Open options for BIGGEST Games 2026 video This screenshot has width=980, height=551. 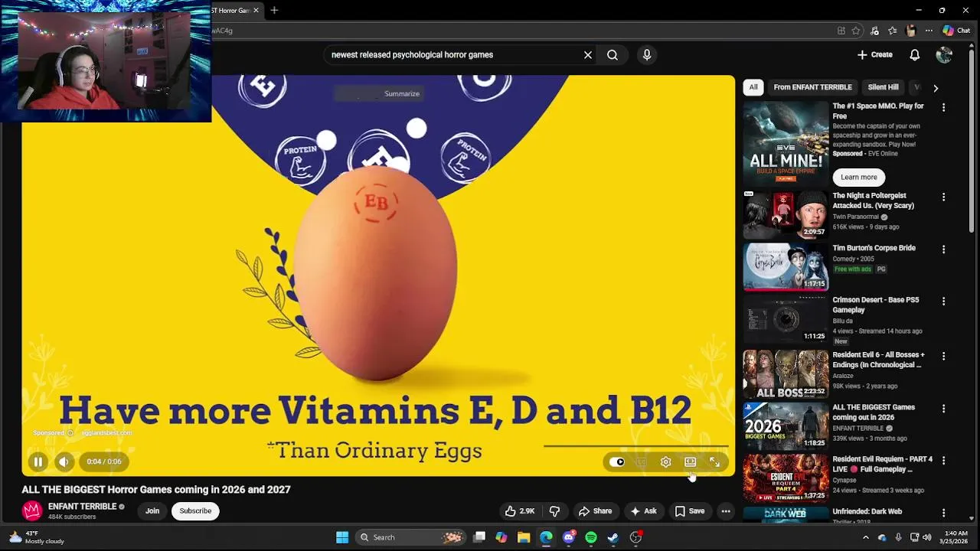click(x=943, y=409)
